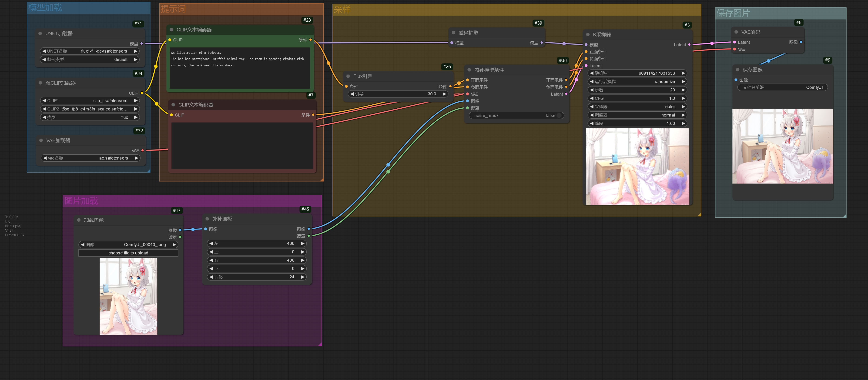Open the 采样器 euler selection dropdown

point(637,107)
